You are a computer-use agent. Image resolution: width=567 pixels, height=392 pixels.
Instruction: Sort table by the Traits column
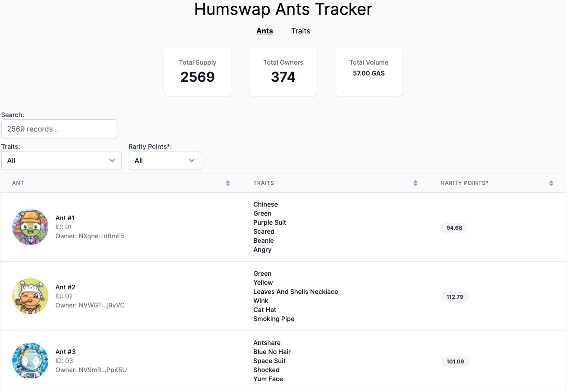(x=415, y=183)
